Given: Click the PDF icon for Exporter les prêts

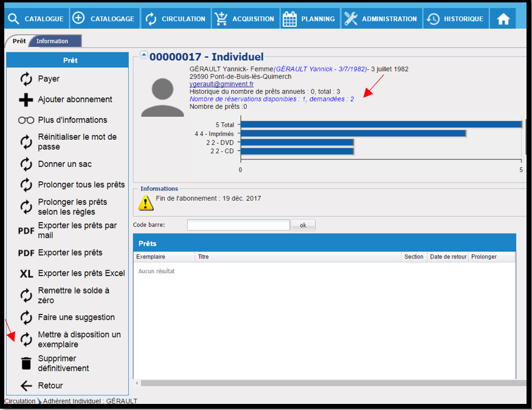Looking at the screenshot, I should point(26,253).
